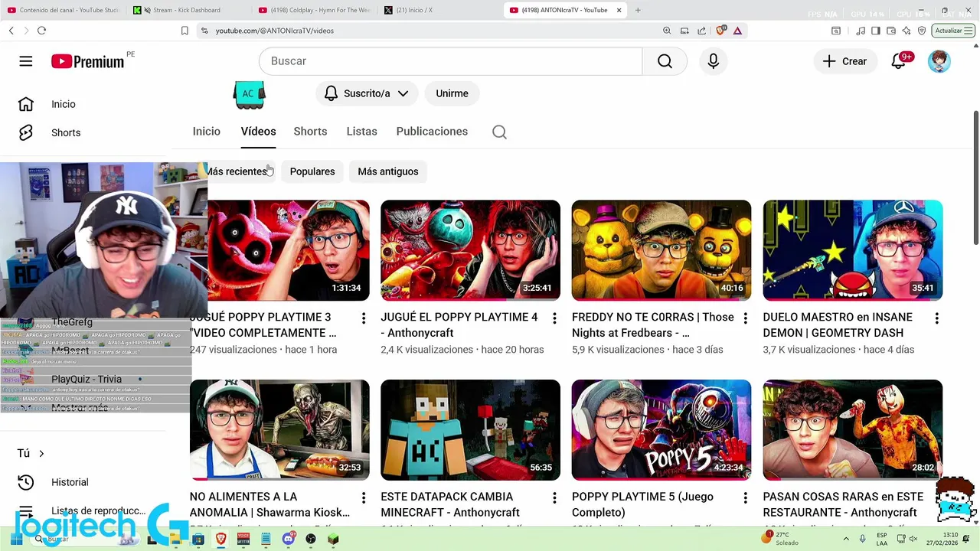Click the address bar URL youtube.com/@ANTONIcraTV/videos

[274, 31]
